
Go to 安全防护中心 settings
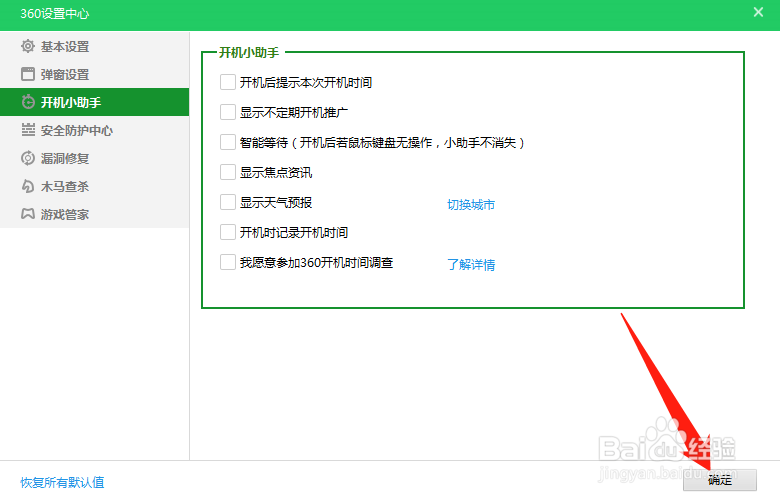click(95, 130)
